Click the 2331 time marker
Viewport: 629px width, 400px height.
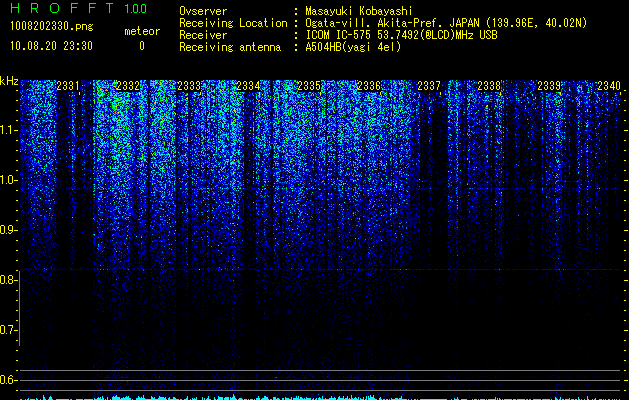pyautogui.click(x=68, y=86)
